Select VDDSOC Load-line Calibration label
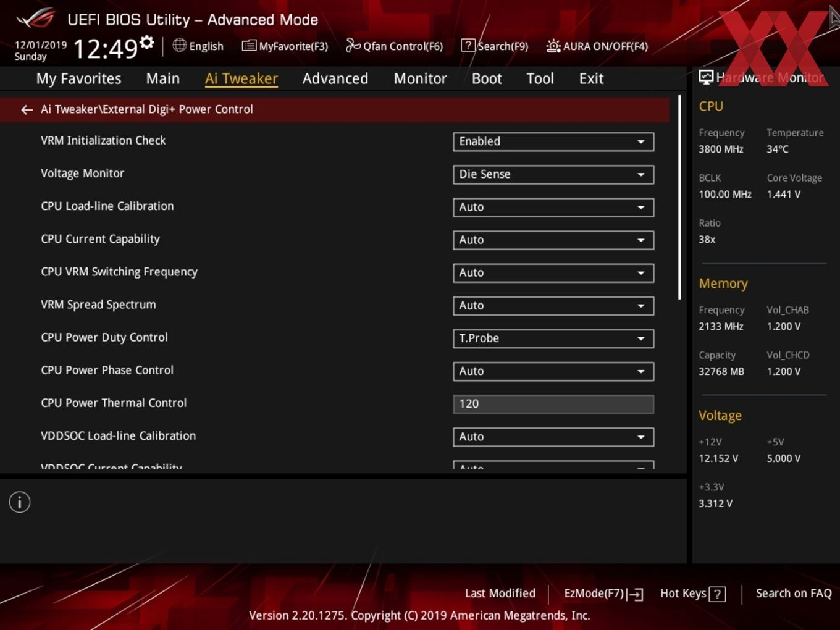This screenshot has width=840, height=630. tap(118, 435)
